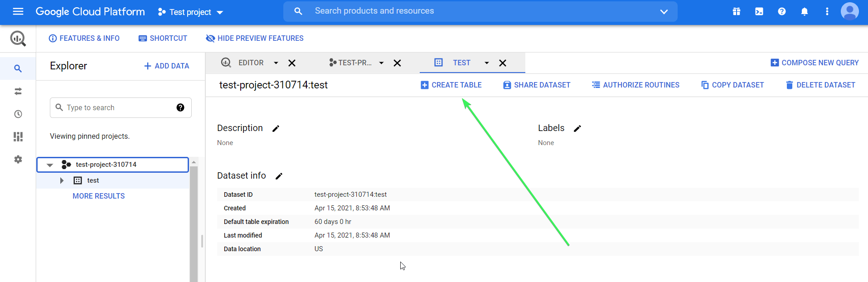
Task: Click the search magnifier in top bar
Action: (298, 11)
